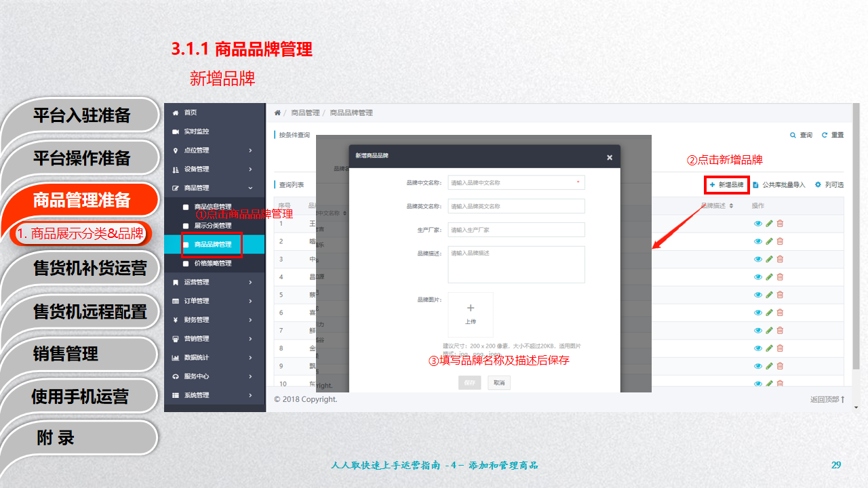Click the 点位管理 location pin icon
The height and width of the screenshot is (488, 868).
tap(176, 150)
